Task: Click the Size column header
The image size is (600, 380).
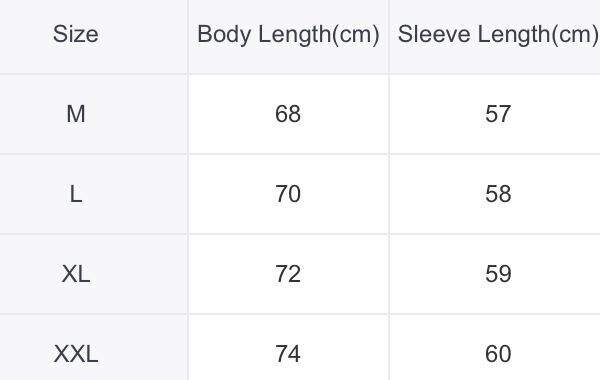Action: pyautogui.click(x=76, y=34)
